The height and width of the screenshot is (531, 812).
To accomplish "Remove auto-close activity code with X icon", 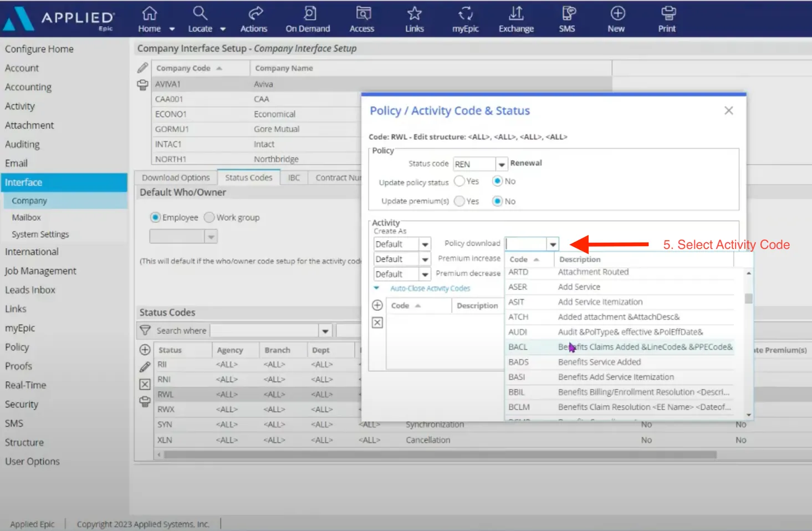I will click(x=377, y=323).
